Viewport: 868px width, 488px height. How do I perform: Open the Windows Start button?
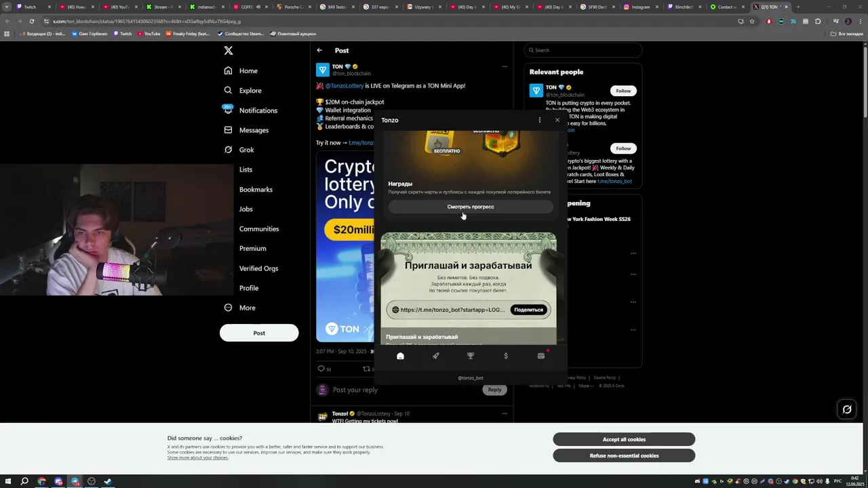pos(7,481)
